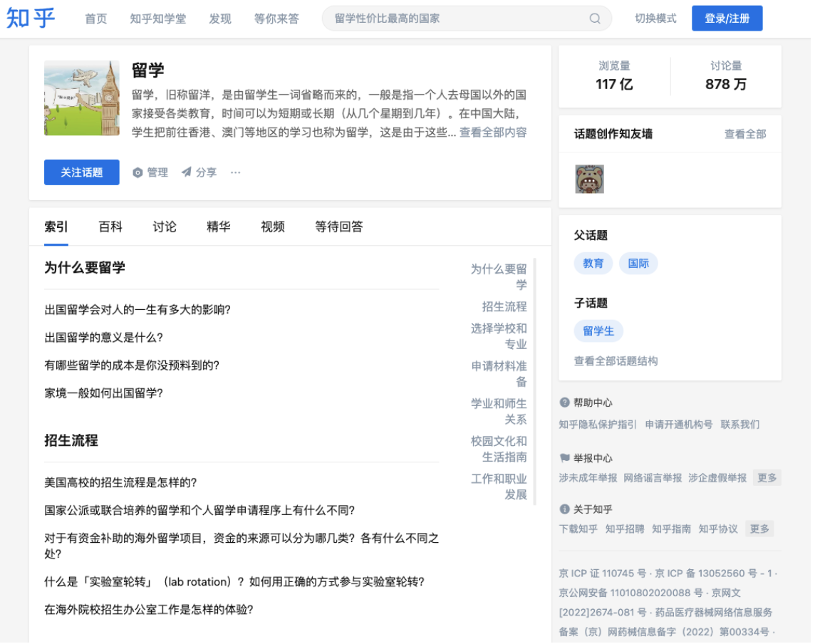Viewport: 815px width, 644px height.
Task: Open 申请开通机构号
Action: [x=682, y=426]
